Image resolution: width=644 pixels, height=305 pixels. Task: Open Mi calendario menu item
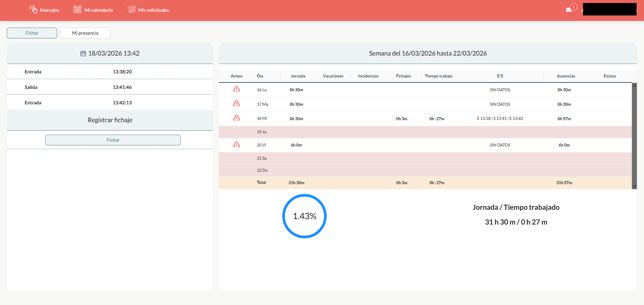tap(98, 10)
